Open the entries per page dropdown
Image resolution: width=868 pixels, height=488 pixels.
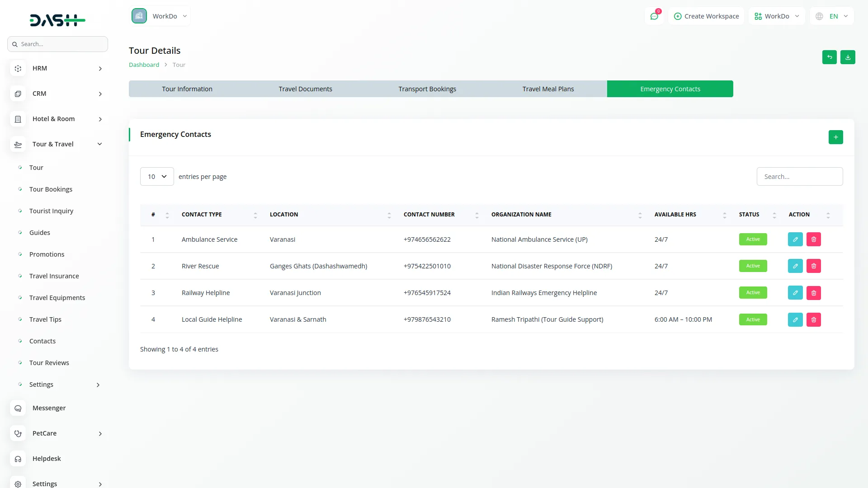pyautogui.click(x=157, y=177)
